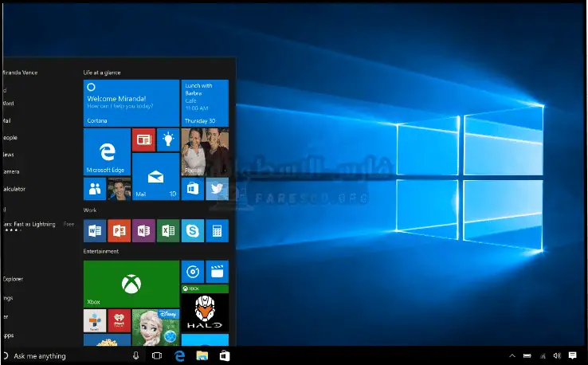Open the Twitter tile
The height and width of the screenshot is (365, 588).
pos(217,189)
